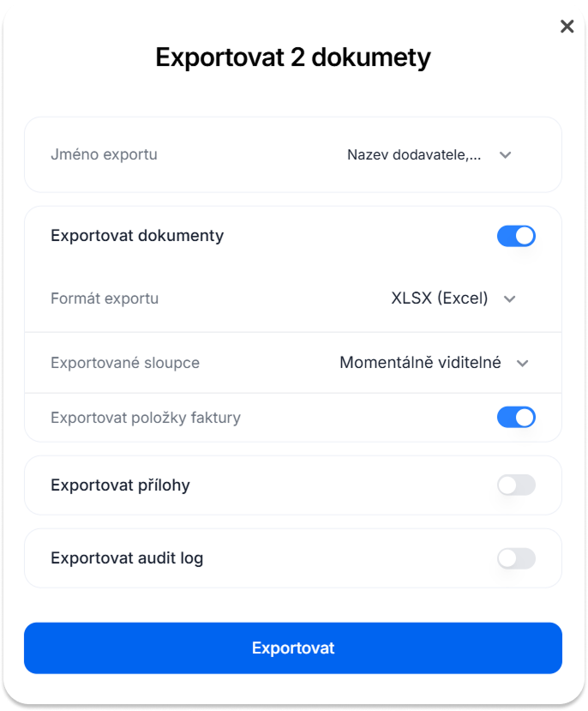
Task: Switch on Exportovat audit log
Action: pyautogui.click(x=516, y=558)
